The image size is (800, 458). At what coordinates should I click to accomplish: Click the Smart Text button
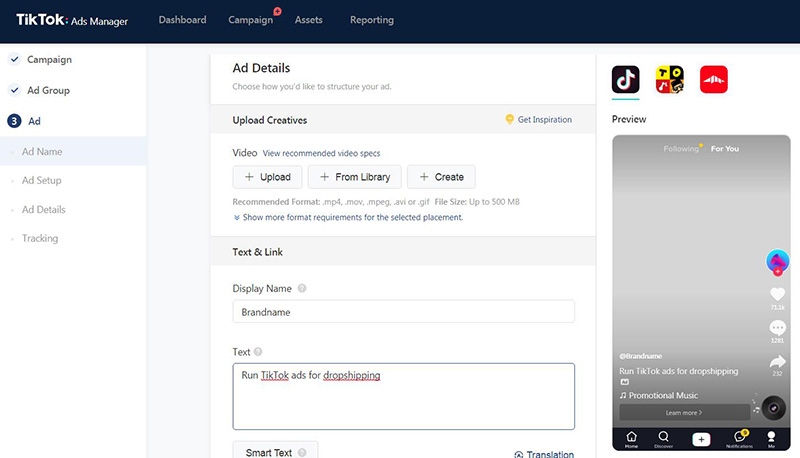(276, 450)
